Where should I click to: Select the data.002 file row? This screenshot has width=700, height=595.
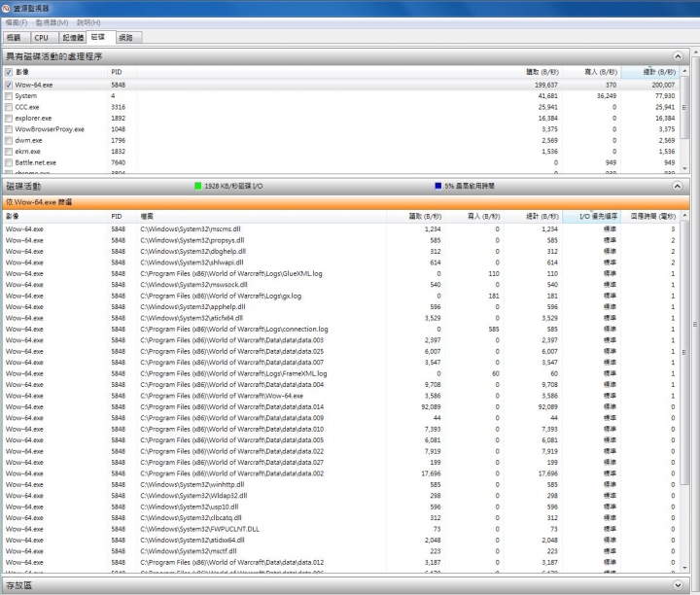(x=341, y=473)
